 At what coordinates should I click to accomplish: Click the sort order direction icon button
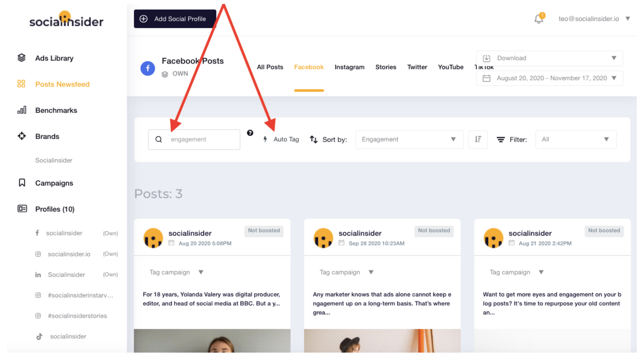pyautogui.click(x=478, y=139)
